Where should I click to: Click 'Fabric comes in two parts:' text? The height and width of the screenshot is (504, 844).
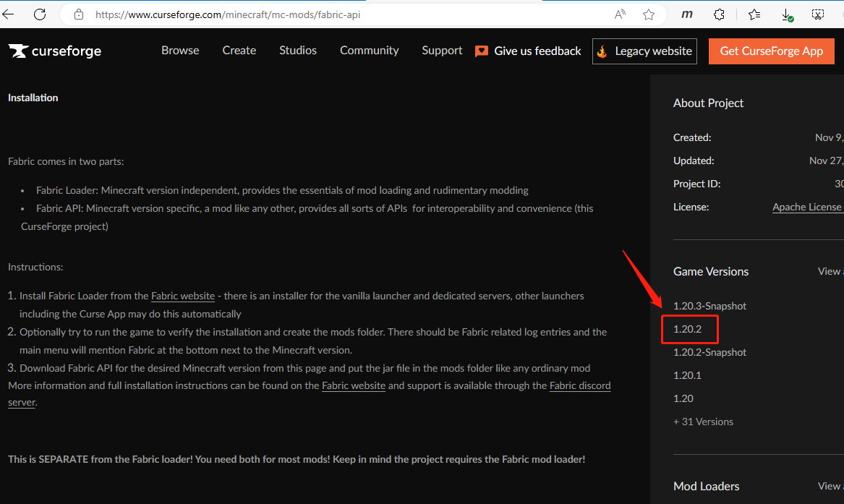pos(66,161)
